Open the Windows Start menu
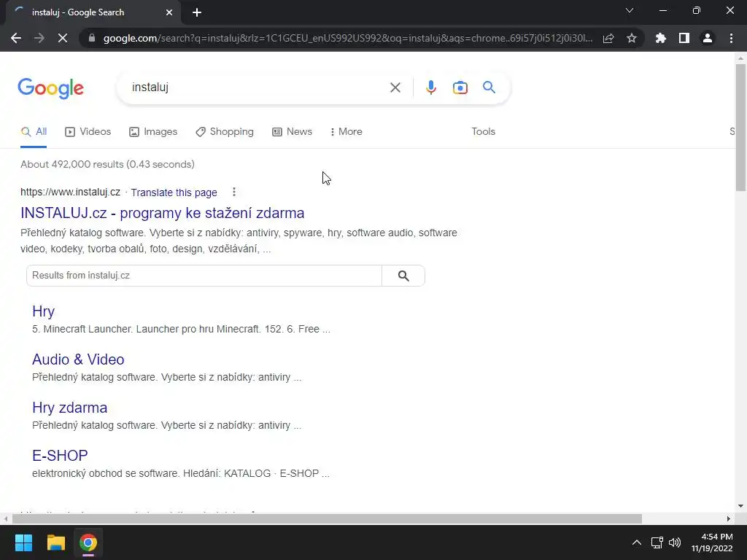Screen dimensions: 747x560 23,542
